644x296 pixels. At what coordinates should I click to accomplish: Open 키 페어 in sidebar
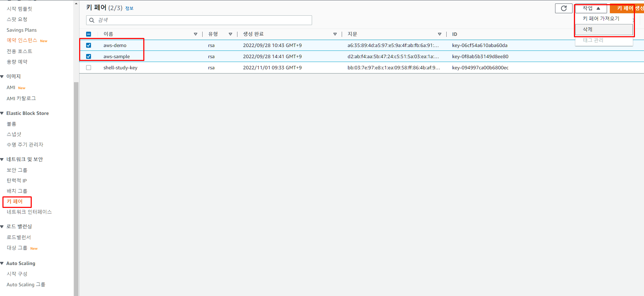pos(15,201)
